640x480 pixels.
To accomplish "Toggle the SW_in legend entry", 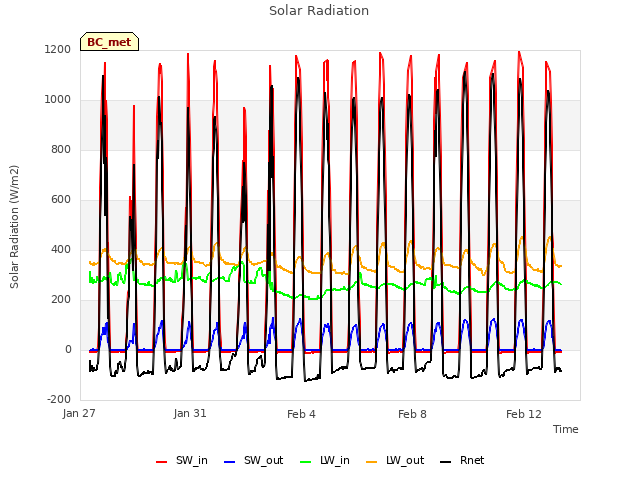I will (182, 461).
